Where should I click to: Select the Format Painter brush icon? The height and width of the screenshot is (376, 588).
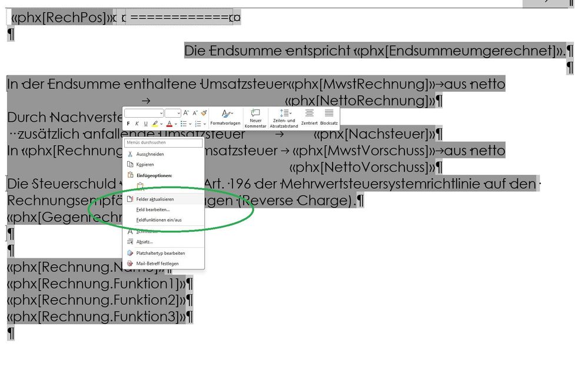(204, 112)
